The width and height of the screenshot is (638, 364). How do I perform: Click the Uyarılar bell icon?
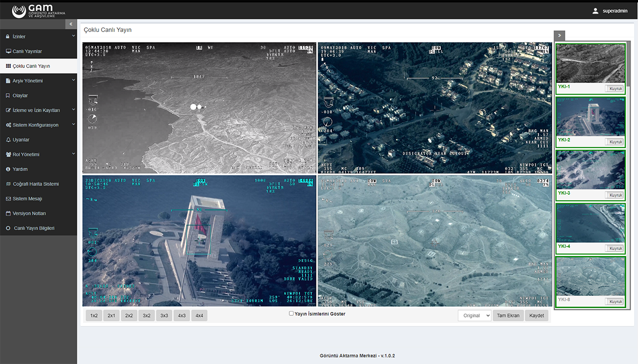(x=8, y=140)
